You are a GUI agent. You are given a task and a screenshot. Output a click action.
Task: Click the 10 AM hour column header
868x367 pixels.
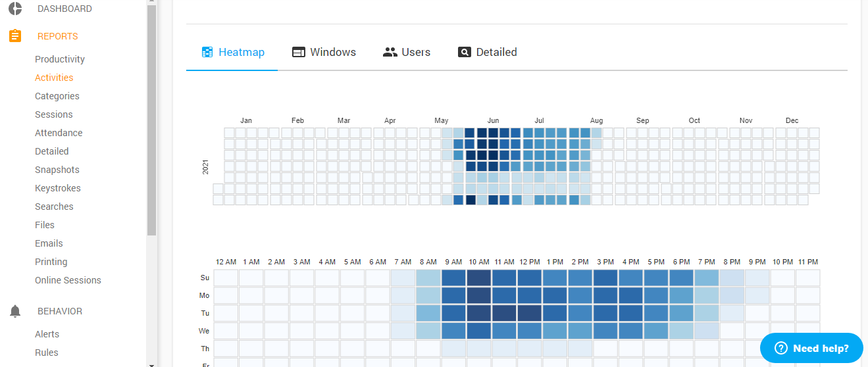click(x=479, y=262)
